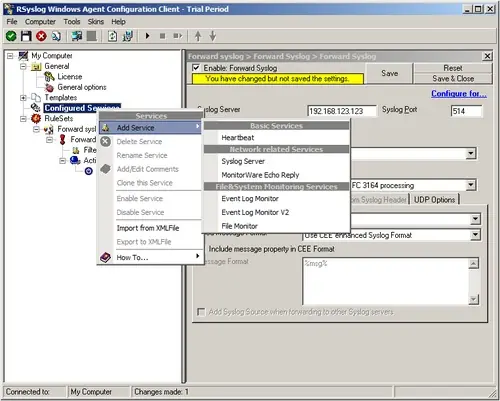500x401 pixels.
Task: Switch to the UDP Options tab
Action: [x=434, y=200]
